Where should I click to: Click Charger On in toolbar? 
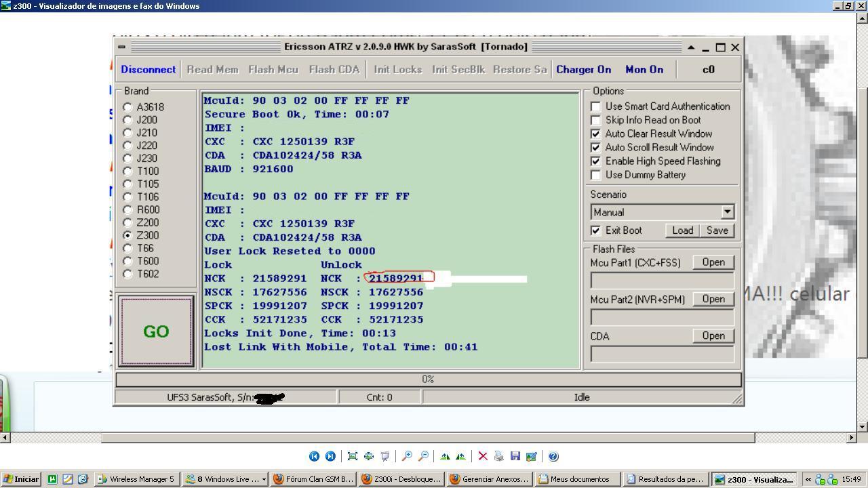584,69
